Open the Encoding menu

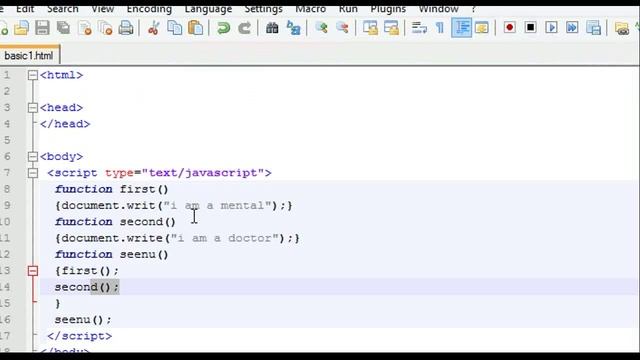point(149,9)
